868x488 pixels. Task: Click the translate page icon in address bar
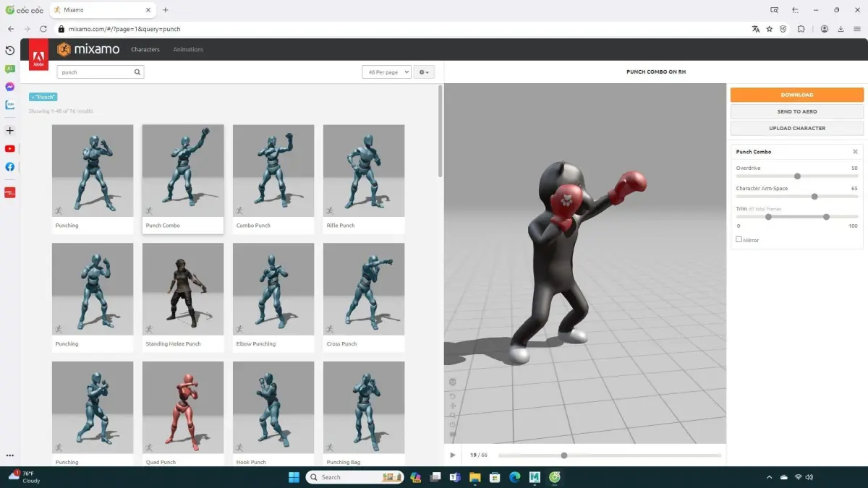pos(756,29)
